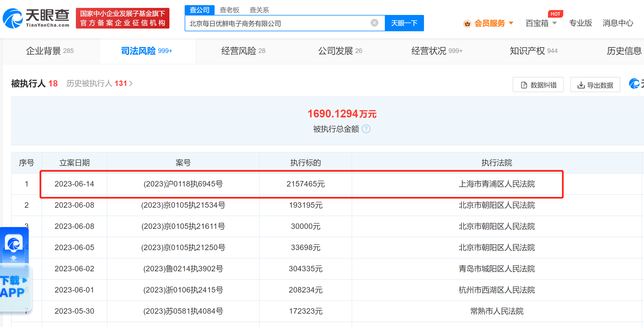Click the amount 304335元
This screenshot has height=327, width=644.
click(x=306, y=269)
